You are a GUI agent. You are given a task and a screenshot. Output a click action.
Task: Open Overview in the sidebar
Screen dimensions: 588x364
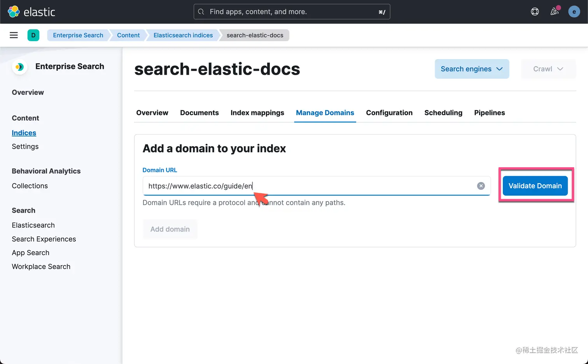click(x=28, y=92)
